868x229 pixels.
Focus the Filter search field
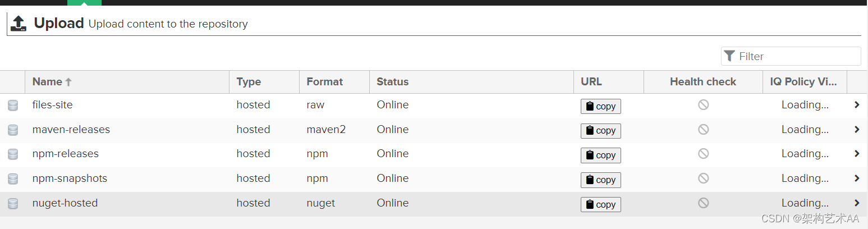[x=797, y=56]
